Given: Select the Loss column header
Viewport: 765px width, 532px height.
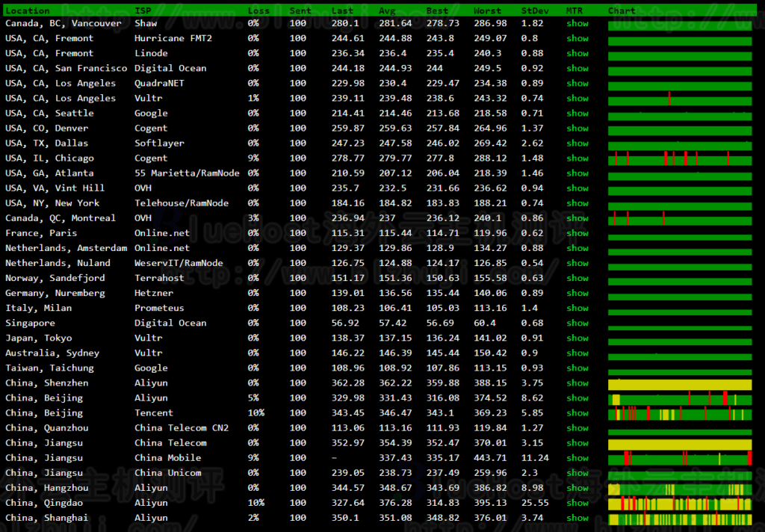Looking at the screenshot, I should click(258, 10).
